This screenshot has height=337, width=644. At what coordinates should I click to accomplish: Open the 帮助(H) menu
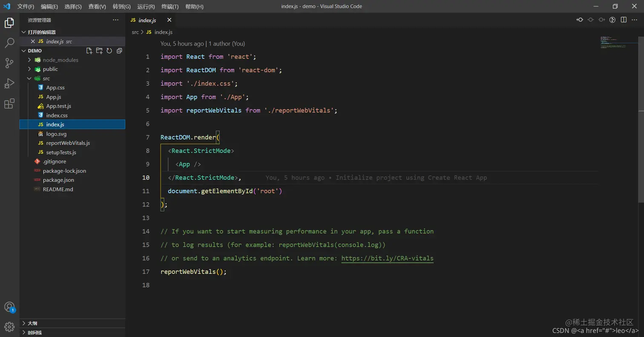(195, 6)
